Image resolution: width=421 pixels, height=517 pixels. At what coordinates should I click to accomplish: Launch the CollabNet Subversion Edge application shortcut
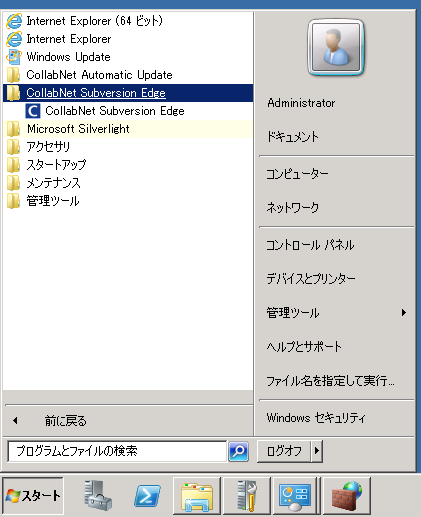(128, 111)
